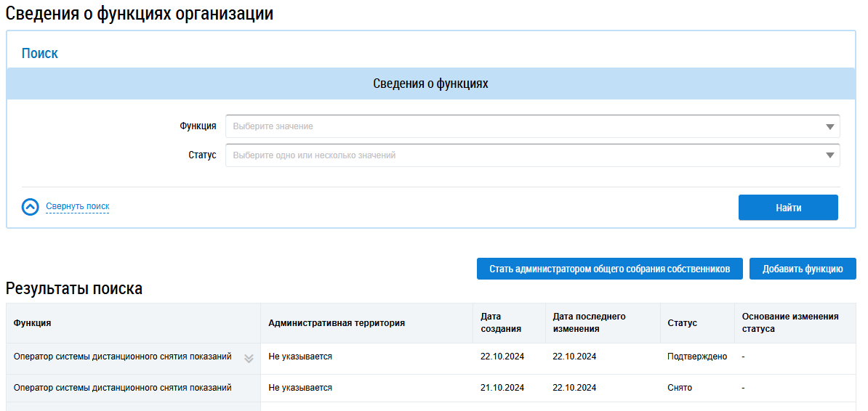Open the Статус filter dropdown arrow

[829, 155]
